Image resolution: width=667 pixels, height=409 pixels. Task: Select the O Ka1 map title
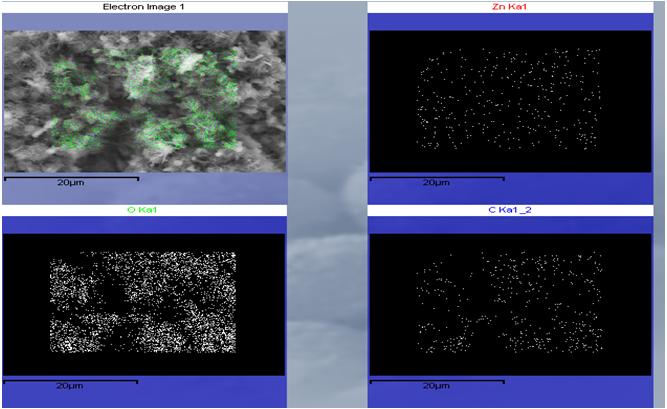click(x=142, y=210)
